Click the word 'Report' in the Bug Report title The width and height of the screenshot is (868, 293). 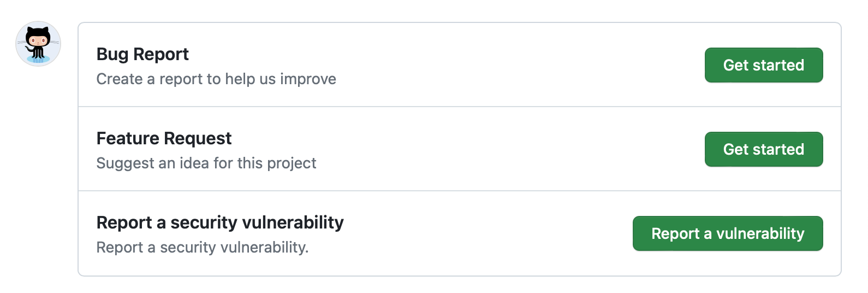coord(161,54)
